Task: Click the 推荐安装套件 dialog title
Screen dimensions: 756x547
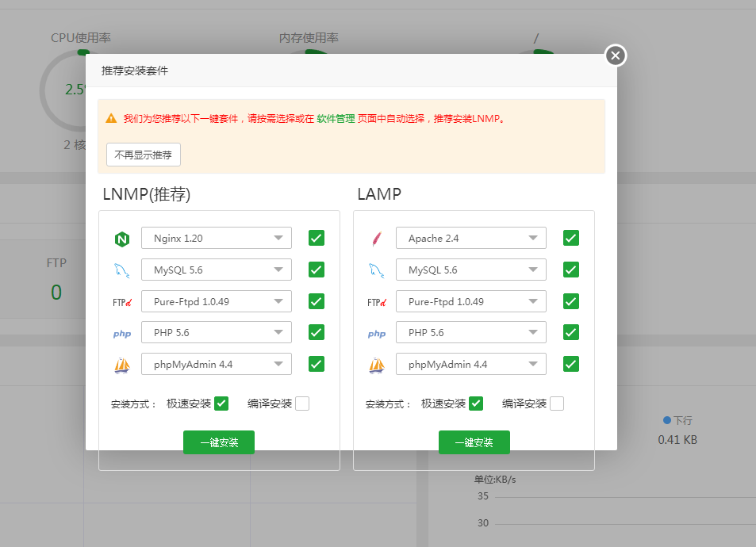Action: pyautogui.click(x=135, y=71)
